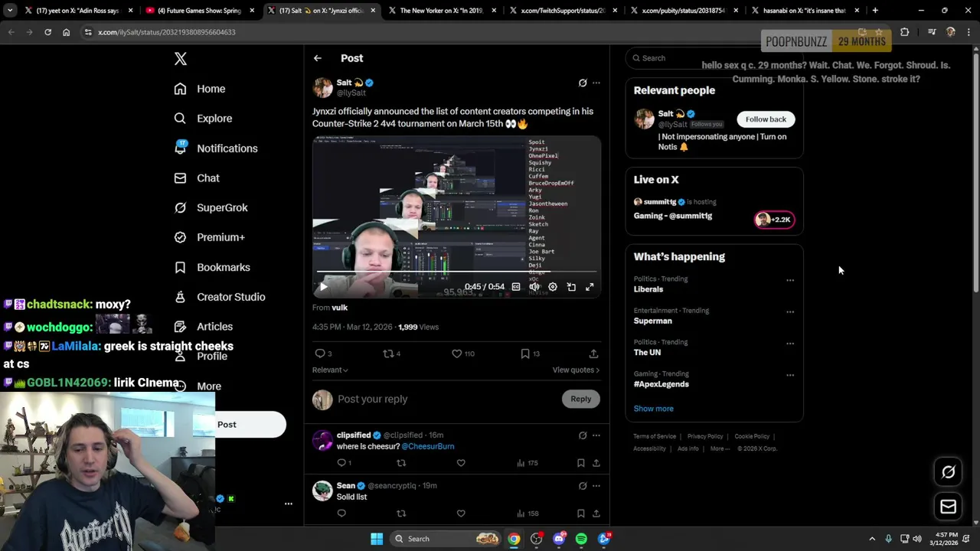Viewport: 980px width, 551px height.
Task: Bookmark clipsified's reply
Action: tap(581, 463)
